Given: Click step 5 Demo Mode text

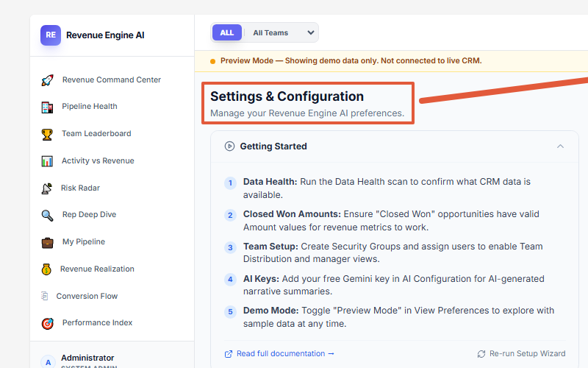Looking at the screenshot, I should pos(398,317).
